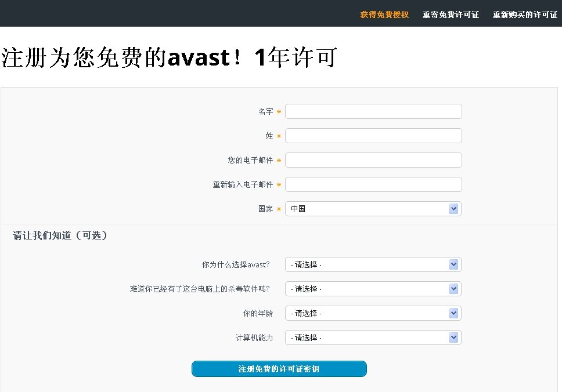This screenshot has width=562, height=392.
Task: Click the avast 1年许可 page heading
Action: [168, 57]
